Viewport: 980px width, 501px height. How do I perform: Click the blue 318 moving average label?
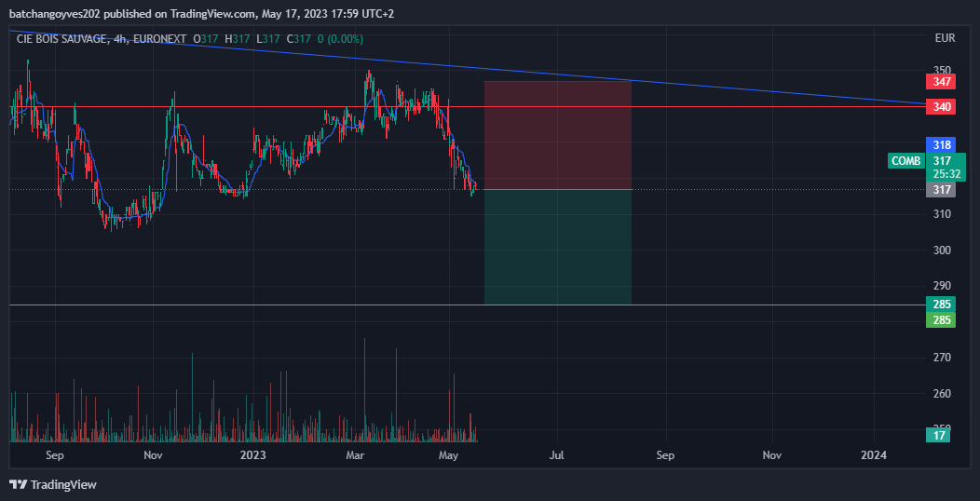coord(941,145)
